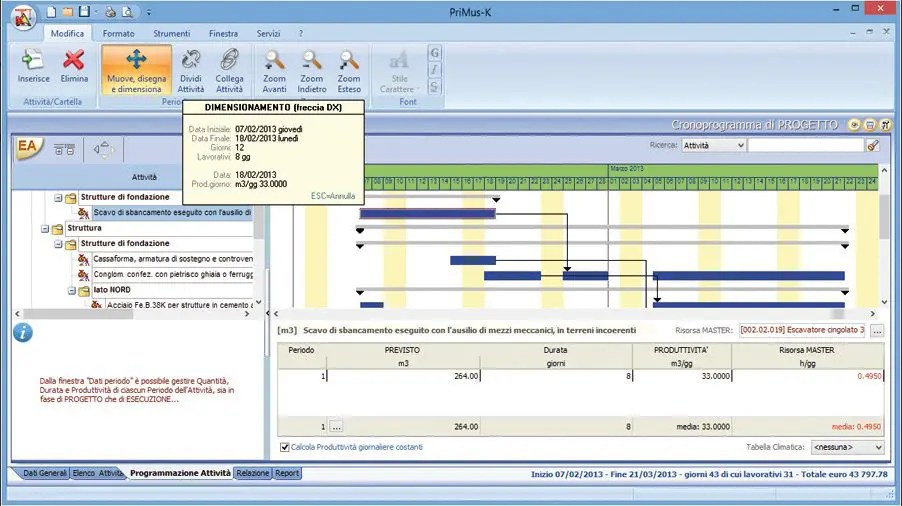Toggle Calcola Produttività giornaliere costanti checkbox
The image size is (902, 506).
(285, 447)
